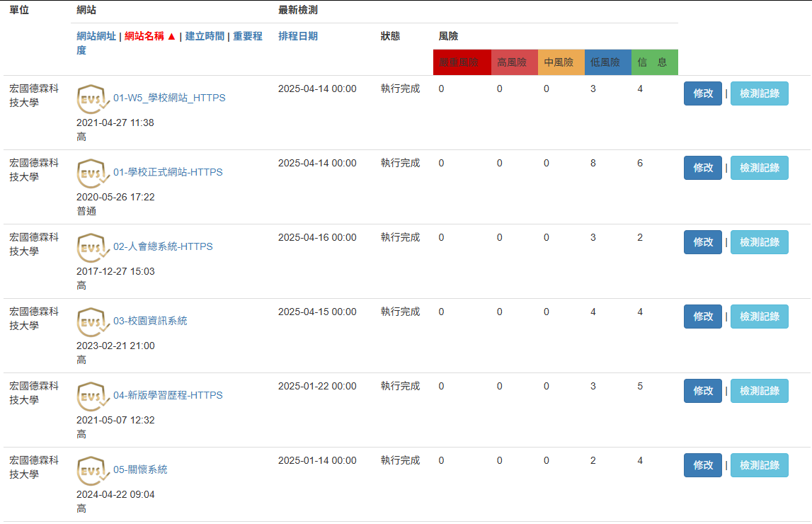812x524 pixels.
Task: Click the green 信息 header cell
Action: click(x=654, y=62)
